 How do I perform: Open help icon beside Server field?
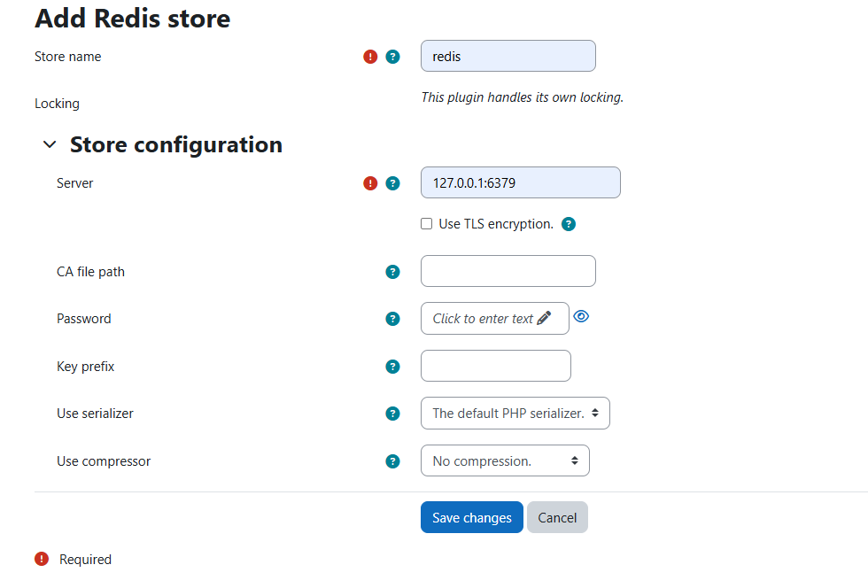pos(392,183)
